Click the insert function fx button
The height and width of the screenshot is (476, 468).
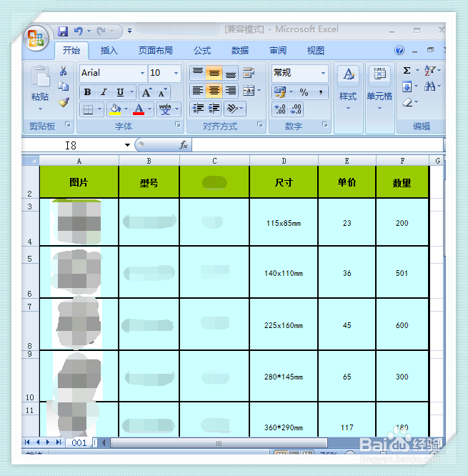pyautogui.click(x=184, y=145)
